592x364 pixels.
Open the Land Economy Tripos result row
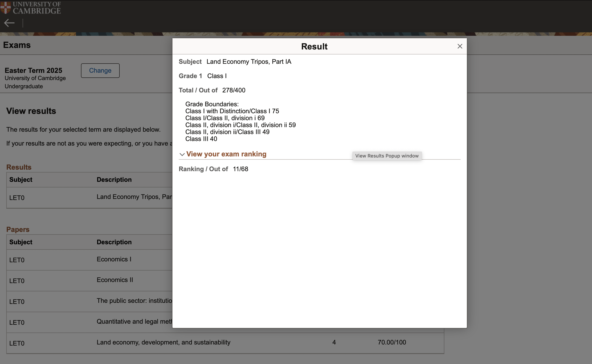click(134, 197)
